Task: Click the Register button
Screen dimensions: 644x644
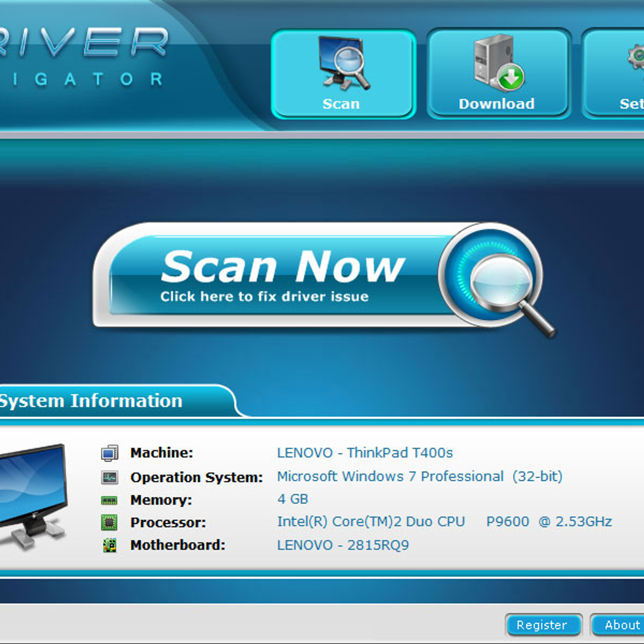Action: [543, 625]
